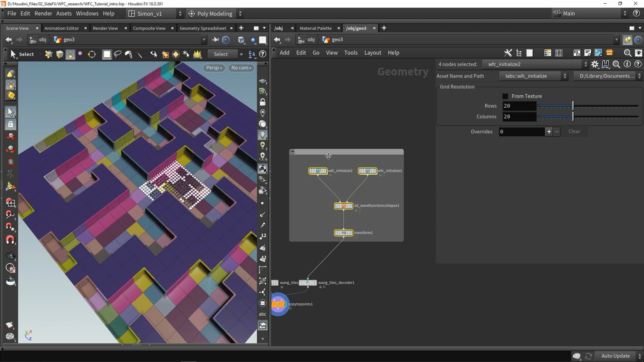Click the geo3 path button in network editor
The height and width of the screenshot is (362, 644).
click(333, 40)
